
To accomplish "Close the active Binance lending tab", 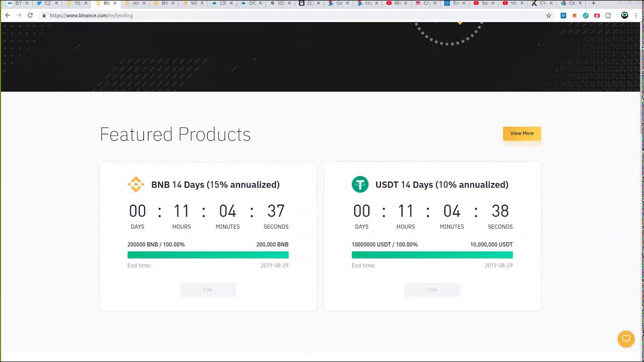I will pyautogui.click(x=115, y=3).
